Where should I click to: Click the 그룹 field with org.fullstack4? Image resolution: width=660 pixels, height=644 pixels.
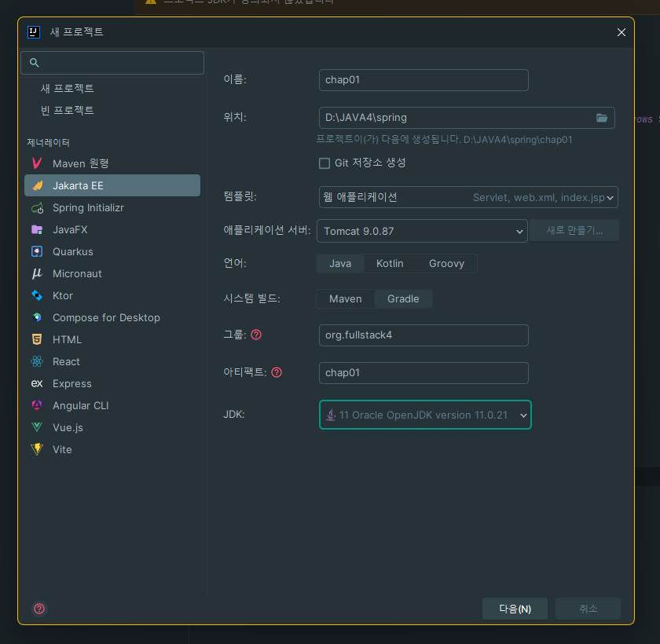click(x=423, y=335)
